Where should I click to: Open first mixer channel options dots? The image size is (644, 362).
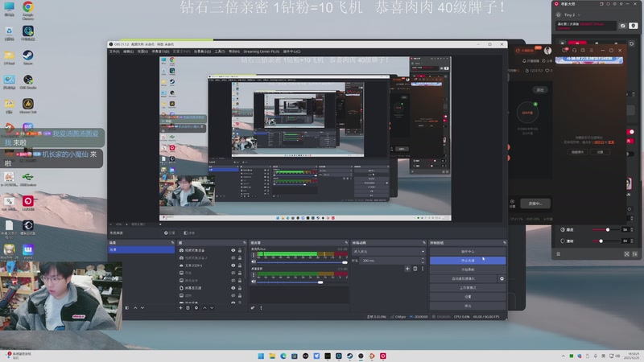pyautogui.click(x=254, y=255)
